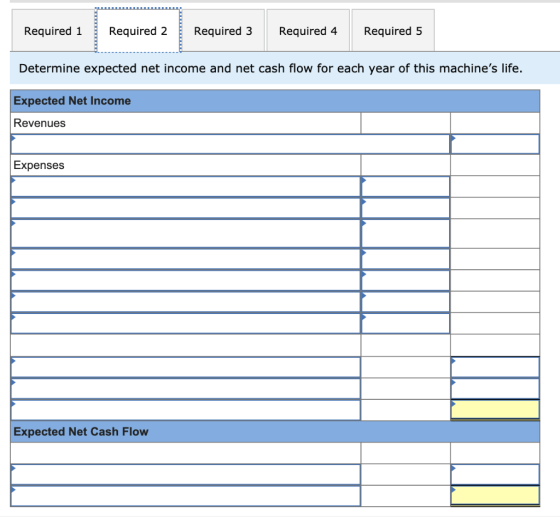
Task: Click first expense amount input field
Action: point(405,186)
